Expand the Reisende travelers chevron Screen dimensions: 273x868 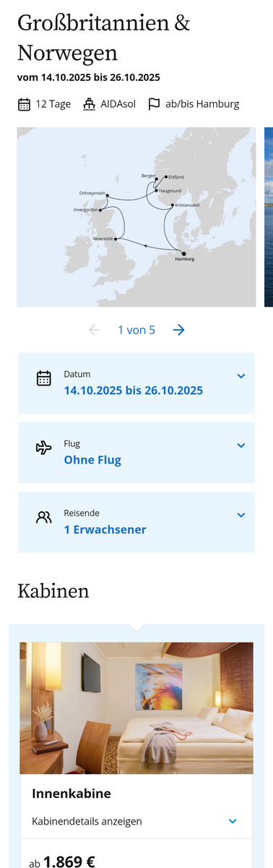(x=241, y=515)
